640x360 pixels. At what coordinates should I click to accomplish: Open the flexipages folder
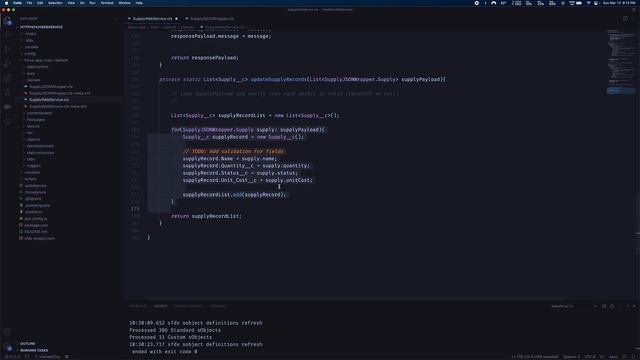coord(36,120)
